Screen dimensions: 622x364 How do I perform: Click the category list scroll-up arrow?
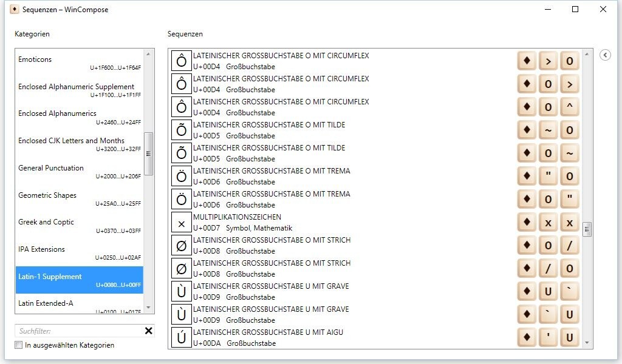148,54
